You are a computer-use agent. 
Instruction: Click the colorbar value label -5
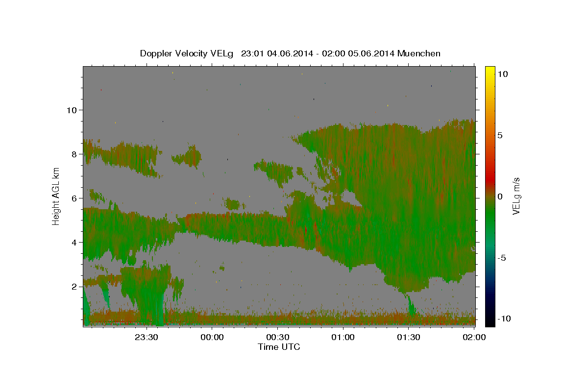point(501,258)
